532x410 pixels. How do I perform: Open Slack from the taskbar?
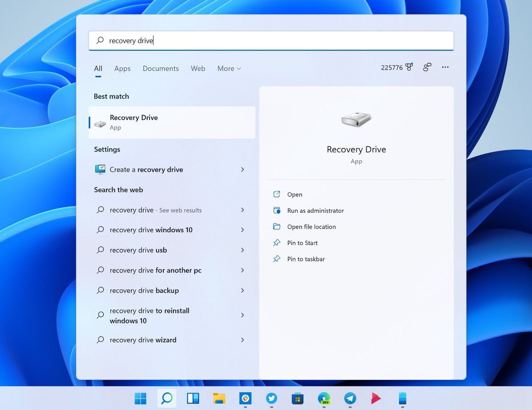pos(246,398)
